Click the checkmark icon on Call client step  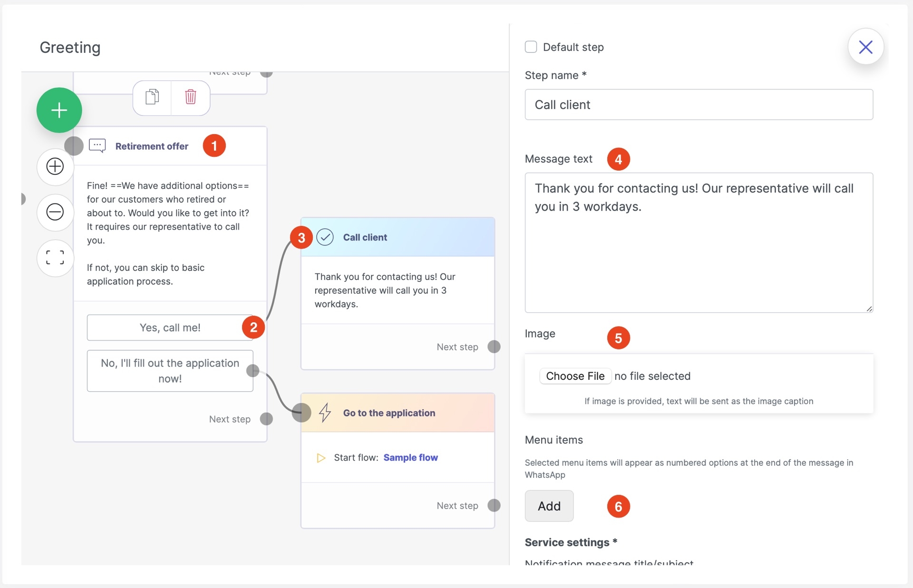point(325,237)
